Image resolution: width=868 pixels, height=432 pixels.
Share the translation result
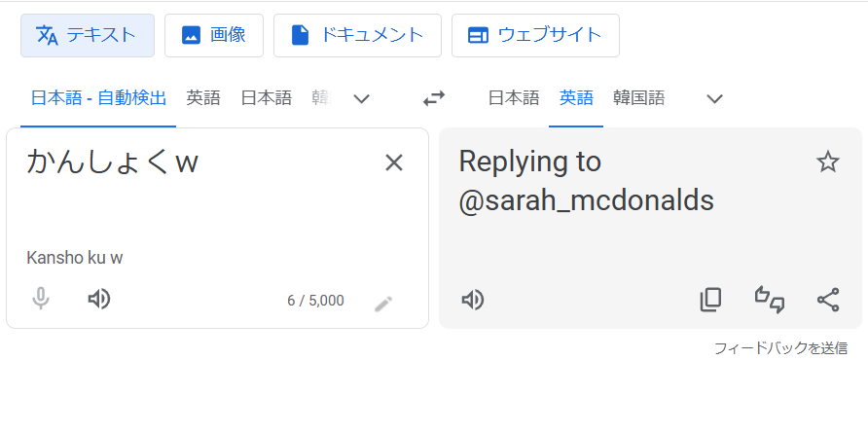pos(828,300)
